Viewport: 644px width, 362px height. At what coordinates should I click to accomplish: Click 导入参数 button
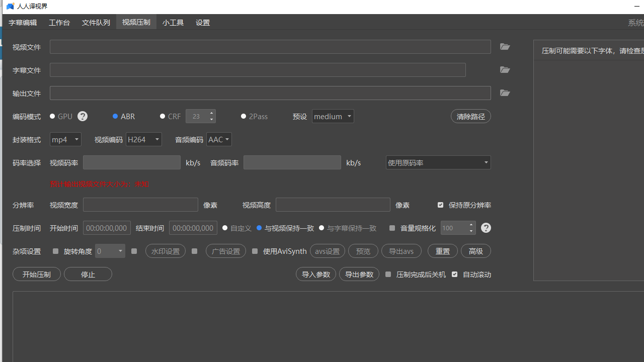(x=316, y=274)
